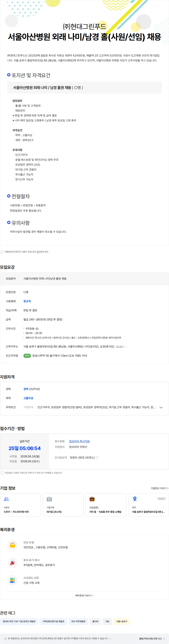169x644 pixels.
Task: Click the 산업 briefcase icon
Action: click(92, 499)
